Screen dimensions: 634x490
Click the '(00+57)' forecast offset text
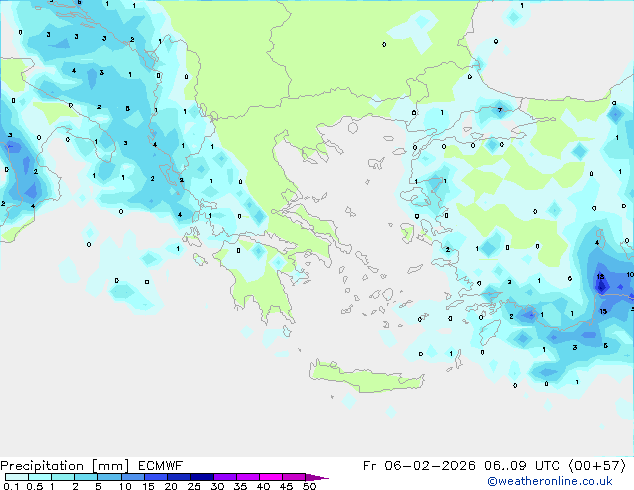click(x=597, y=466)
